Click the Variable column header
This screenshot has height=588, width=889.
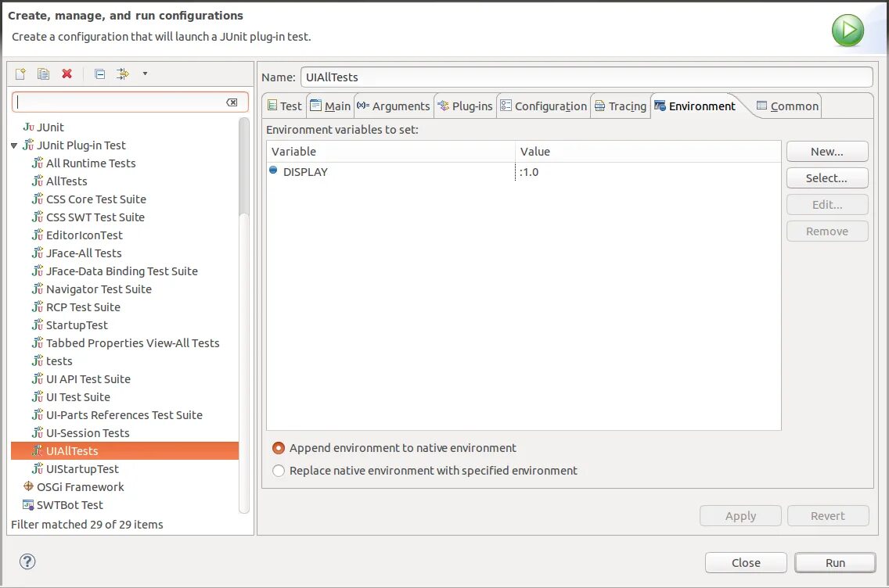coord(391,152)
